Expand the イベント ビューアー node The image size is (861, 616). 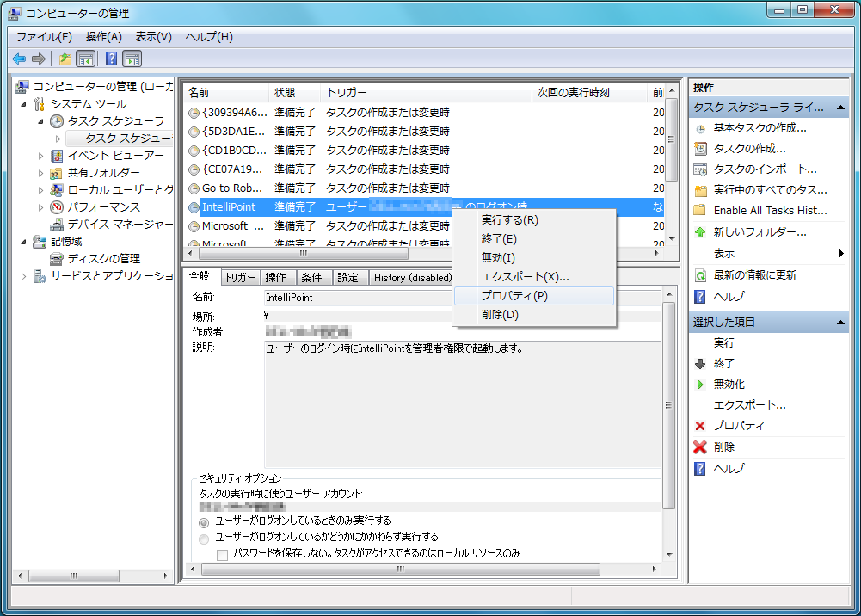coord(40,156)
